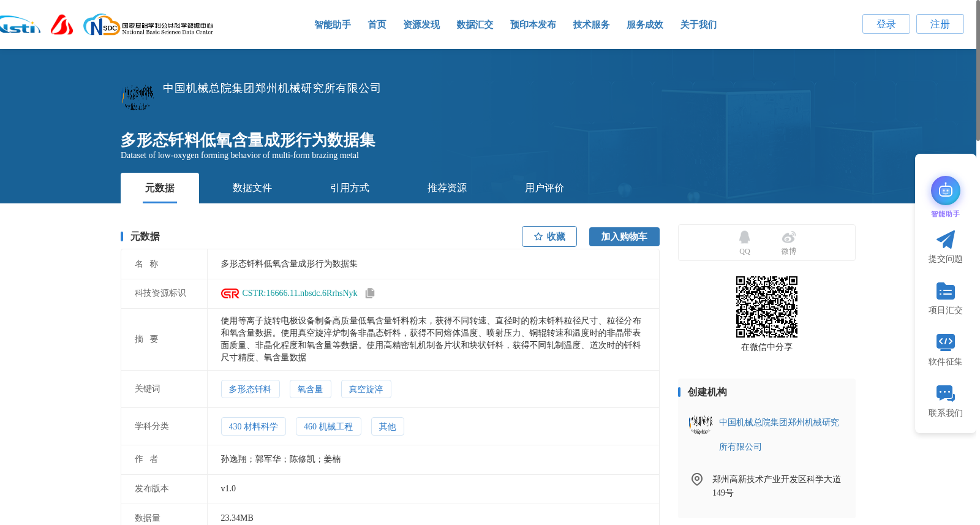
Task: Click subject tag 其他
Action: click(388, 426)
